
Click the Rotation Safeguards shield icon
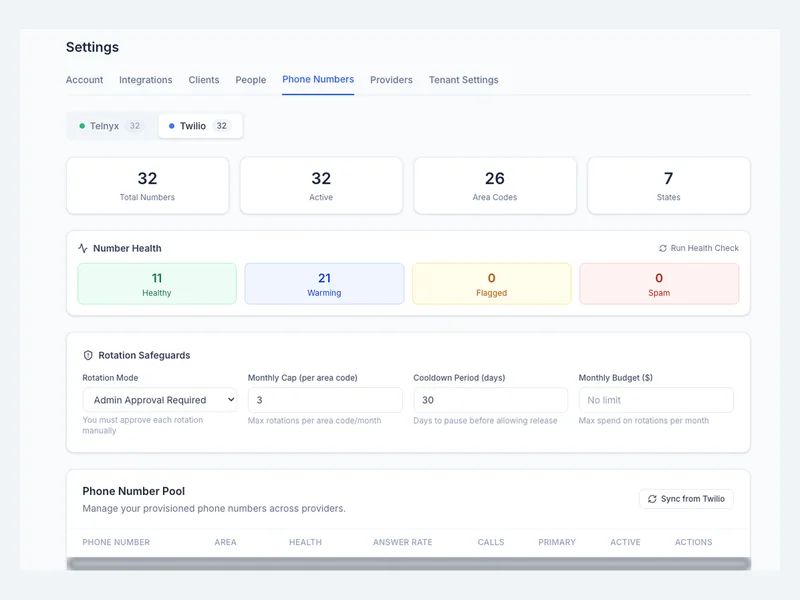[88, 355]
